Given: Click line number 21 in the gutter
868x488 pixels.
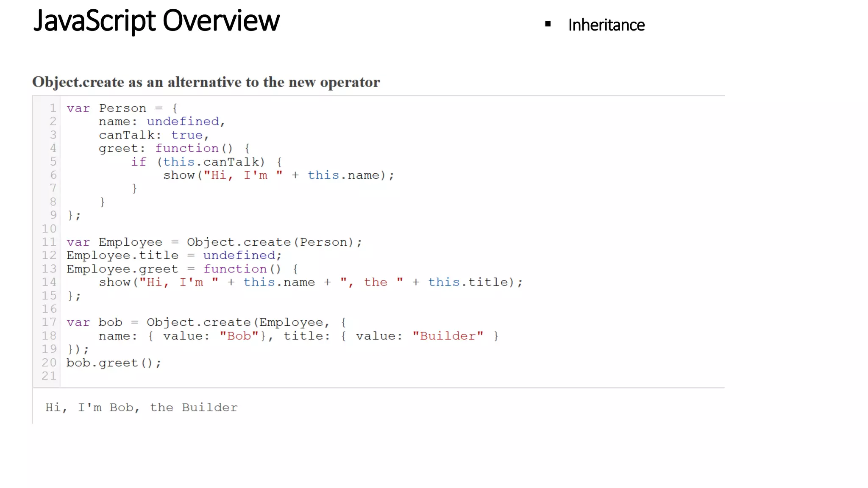Looking at the screenshot, I should [x=49, y=376].
